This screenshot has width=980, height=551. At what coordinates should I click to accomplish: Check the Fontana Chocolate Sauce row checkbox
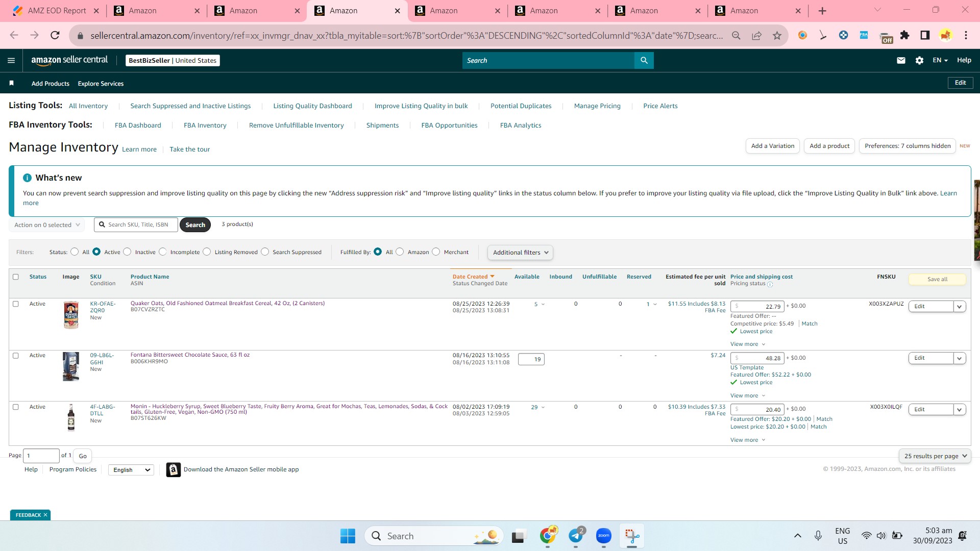click(16, 356)
